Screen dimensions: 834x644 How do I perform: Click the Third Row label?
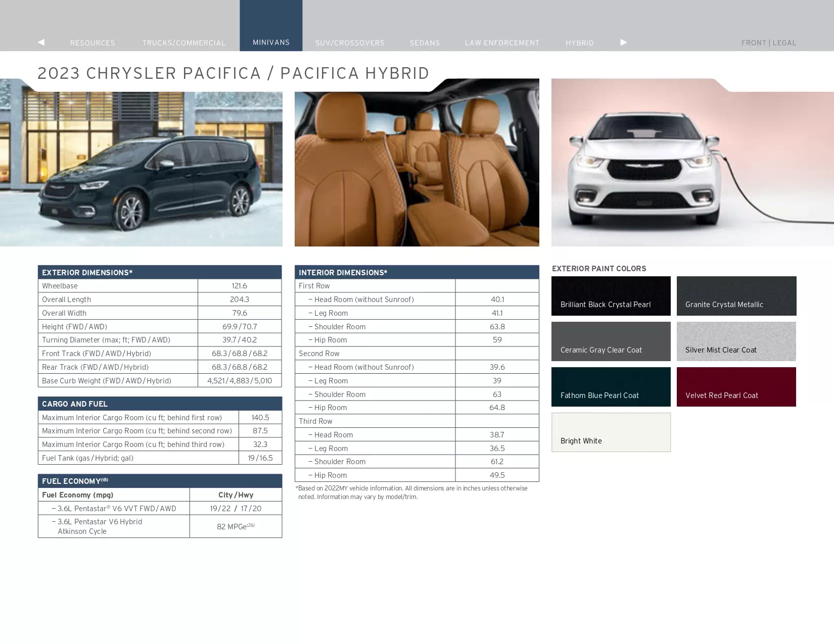click(x=315, y=421)
